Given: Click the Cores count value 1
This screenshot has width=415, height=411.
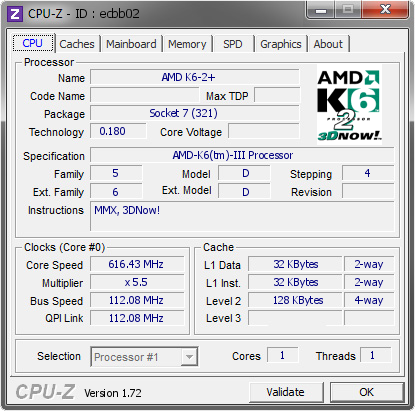Looking at the screenshot, I should (x=282, y=355).
